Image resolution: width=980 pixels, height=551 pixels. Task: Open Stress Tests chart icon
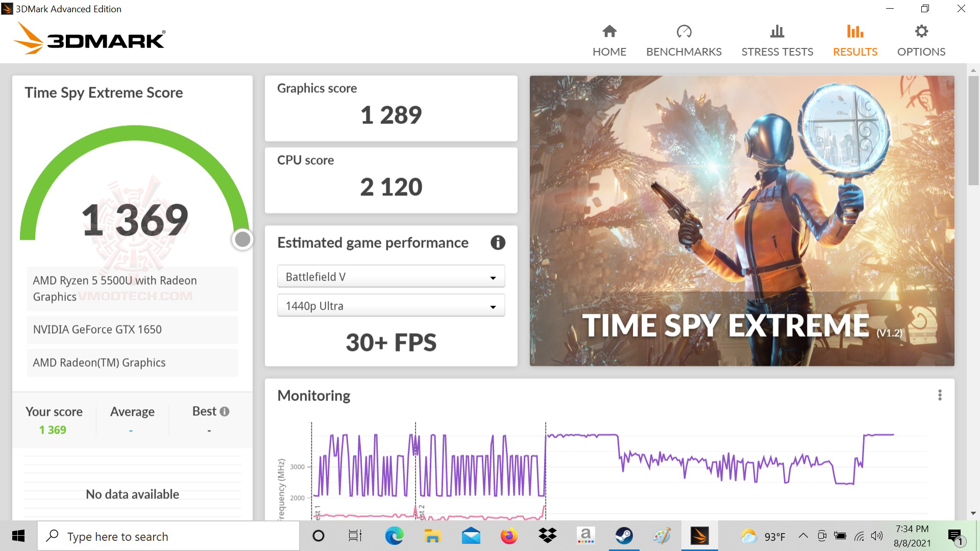click(777, 32)
